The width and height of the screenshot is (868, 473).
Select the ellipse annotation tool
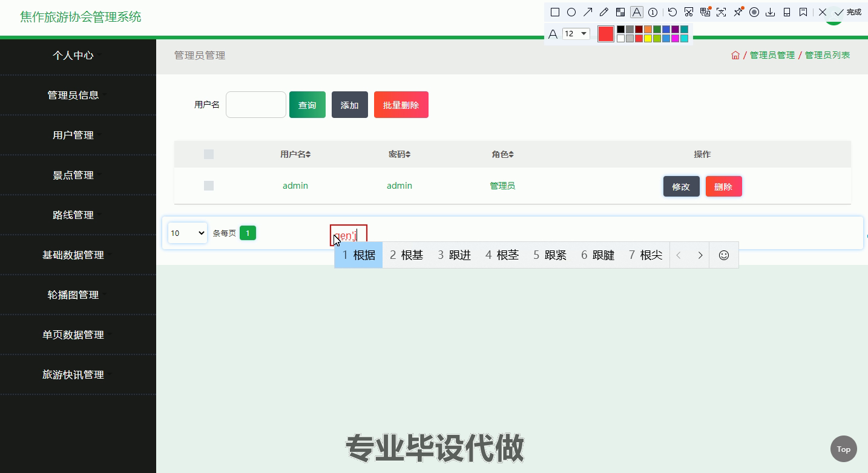571,12
